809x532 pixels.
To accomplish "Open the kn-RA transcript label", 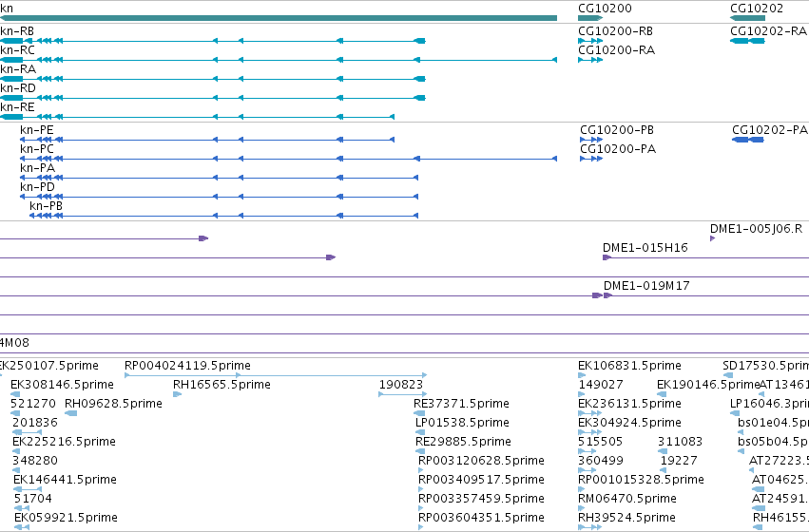I will click(18, 69).
